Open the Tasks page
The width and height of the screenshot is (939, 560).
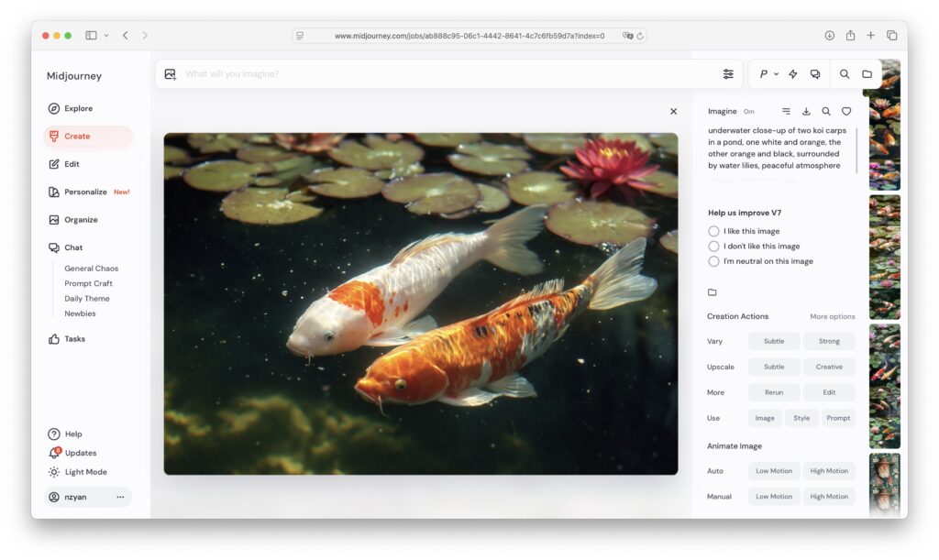(x=67, y=339)
